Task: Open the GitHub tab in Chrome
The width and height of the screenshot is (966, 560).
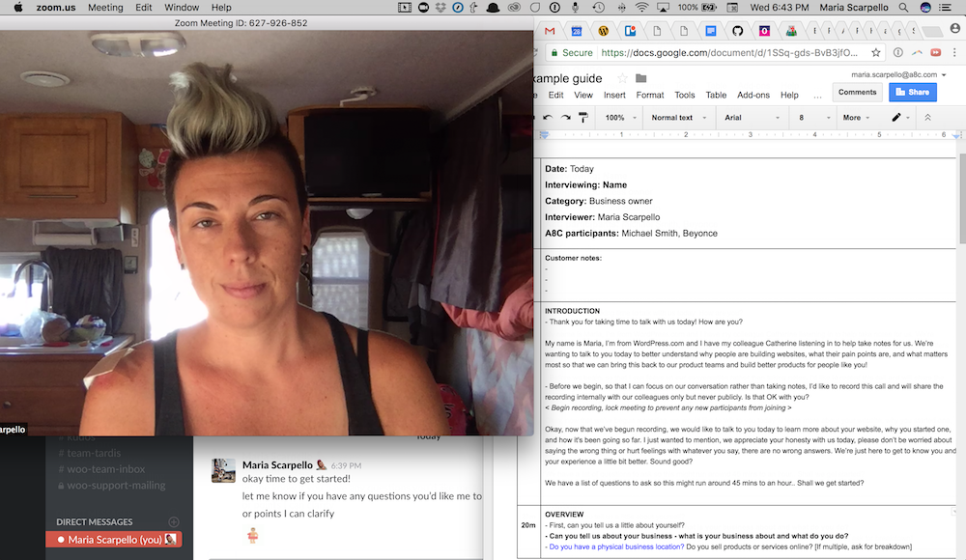Action: [737, 31]
